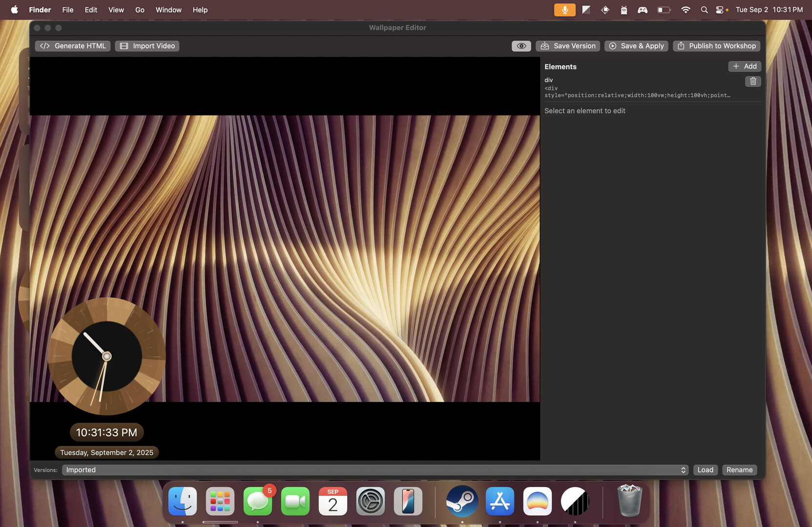Image resolution: width=812 pixels, height=527 pixels.
Task: Click the orange microphone recording indicator
Action: pyautogui.click(x=564, y=9)
